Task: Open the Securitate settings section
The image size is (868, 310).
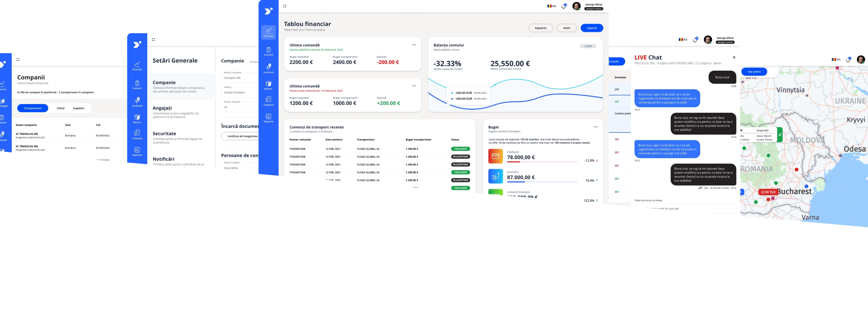Action: click(164, 134)
